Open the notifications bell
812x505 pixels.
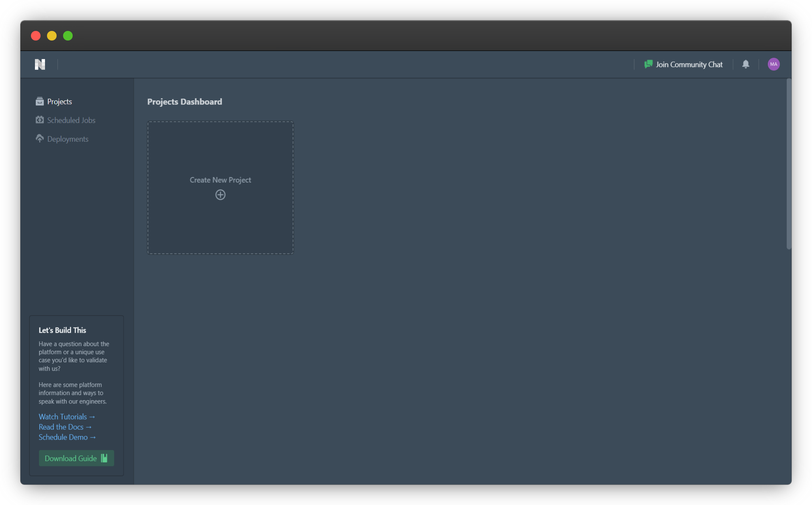click(745, 64)
